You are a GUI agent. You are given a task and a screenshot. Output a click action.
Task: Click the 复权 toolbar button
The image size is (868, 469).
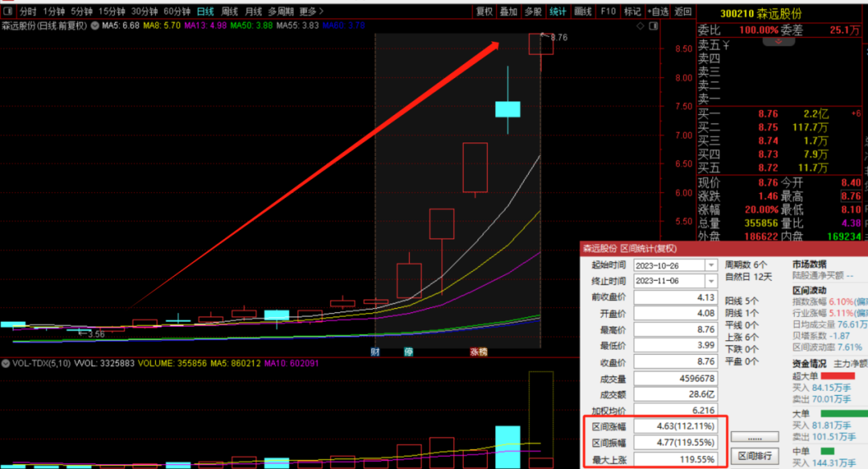pos(485,11)
